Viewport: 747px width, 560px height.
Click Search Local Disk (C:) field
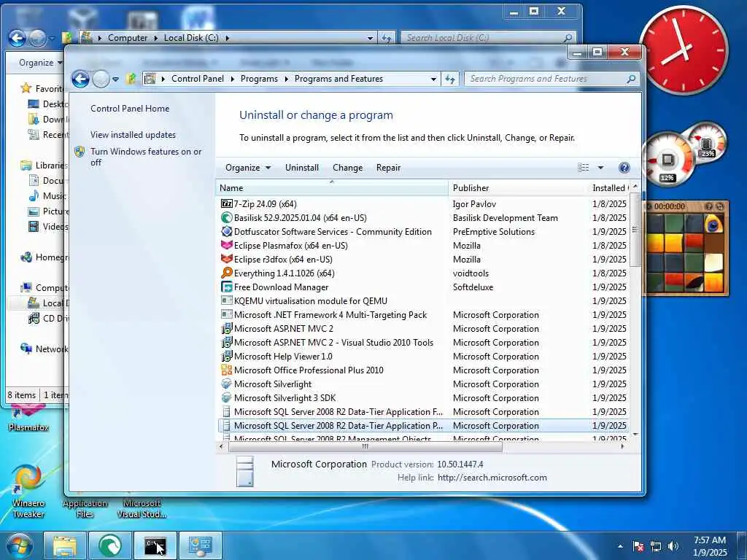(488, 38)
